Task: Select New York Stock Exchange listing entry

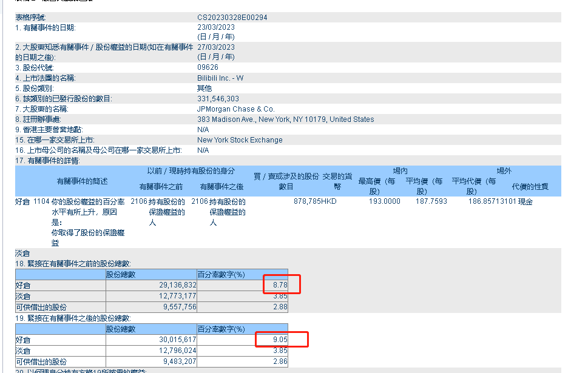Action: coord(240,139)
